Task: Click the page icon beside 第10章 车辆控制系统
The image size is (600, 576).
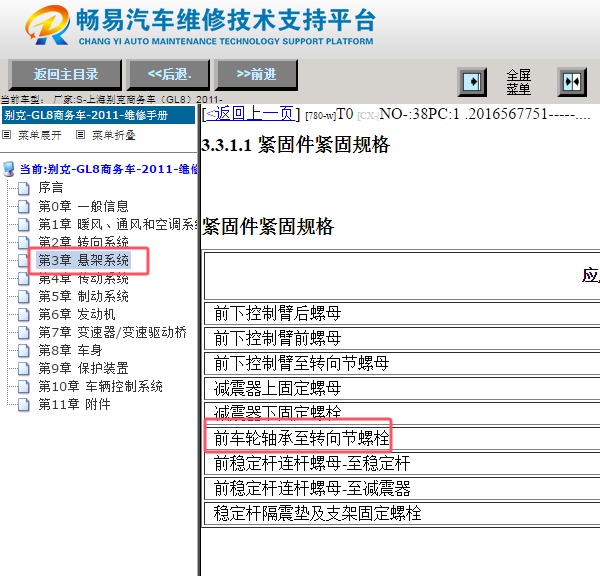Action: [x=24, y=387]
